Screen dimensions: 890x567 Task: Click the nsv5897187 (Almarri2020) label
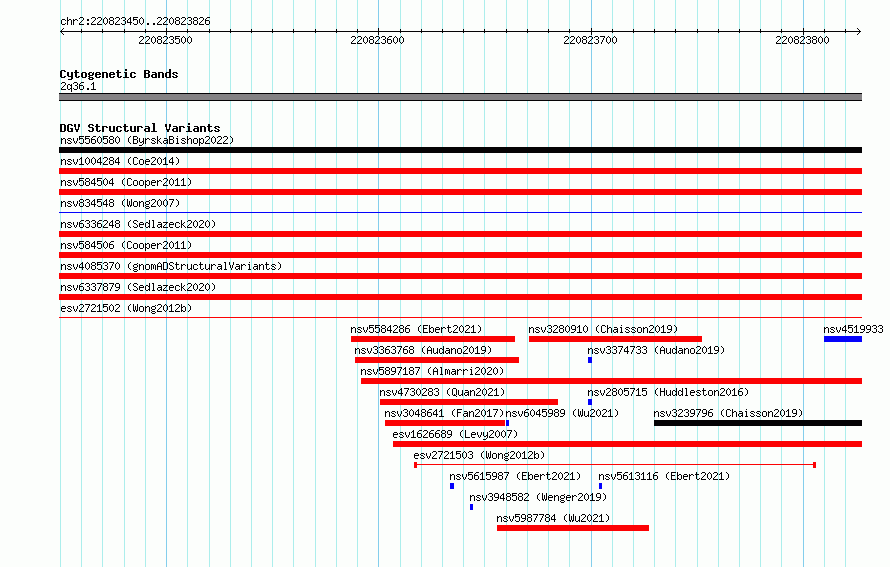tap(432, 371)
